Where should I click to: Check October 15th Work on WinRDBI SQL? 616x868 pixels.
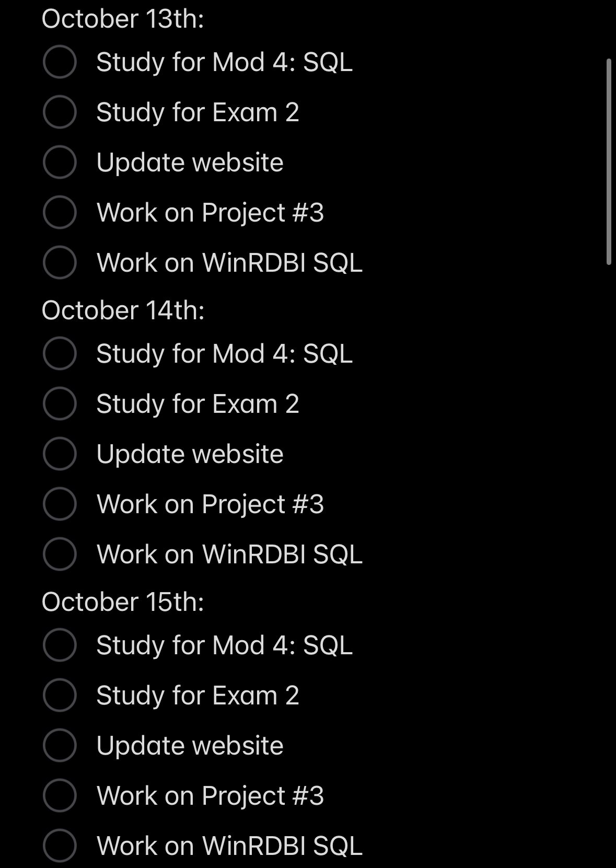[x=60, y=846]
